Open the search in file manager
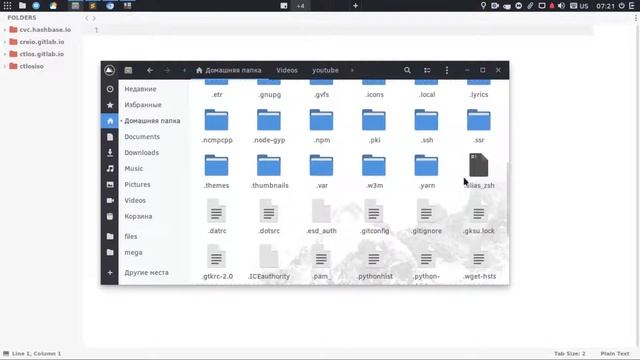The height and width of the screenshot is (360, 640). click(x=407, y=70)
